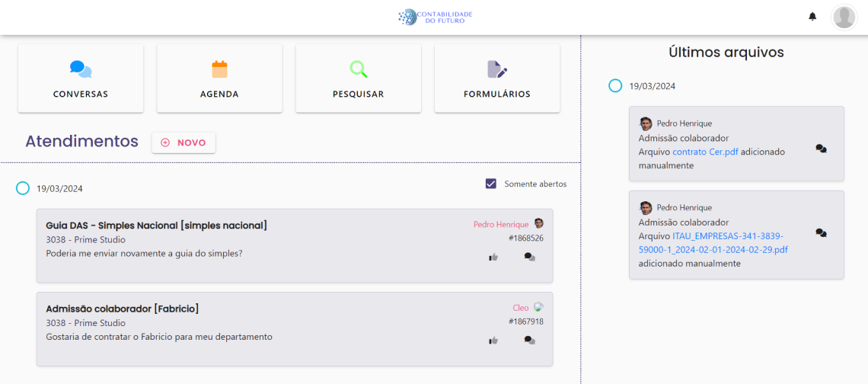The image size is (868, 384).
Task: Open the user profile avatar menu
Action: pos(844,17)
